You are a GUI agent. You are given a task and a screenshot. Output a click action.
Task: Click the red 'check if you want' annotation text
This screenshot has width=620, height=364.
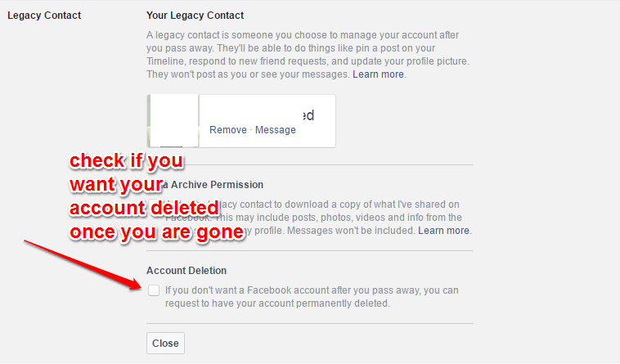(156, 196)
